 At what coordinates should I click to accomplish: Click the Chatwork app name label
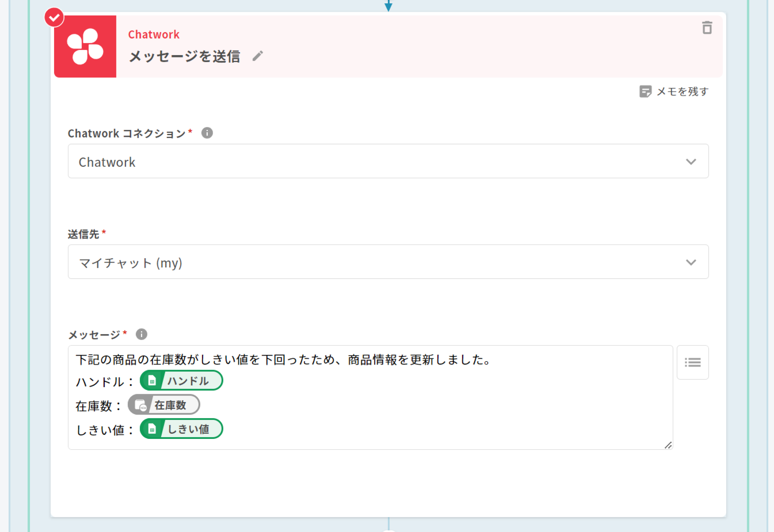[154, 34]
